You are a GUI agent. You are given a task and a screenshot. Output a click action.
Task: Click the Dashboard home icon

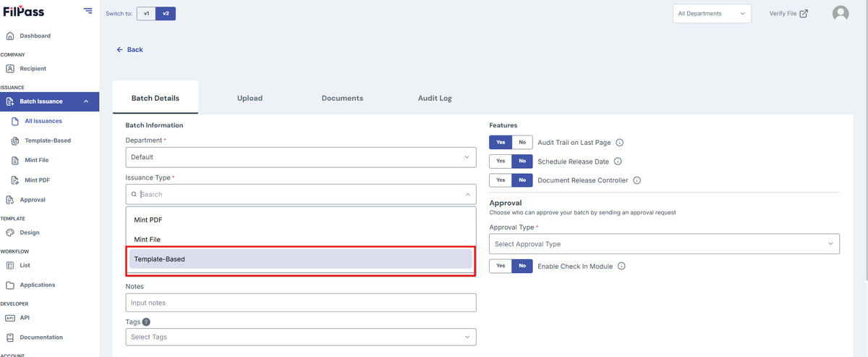tap(10, 35)
